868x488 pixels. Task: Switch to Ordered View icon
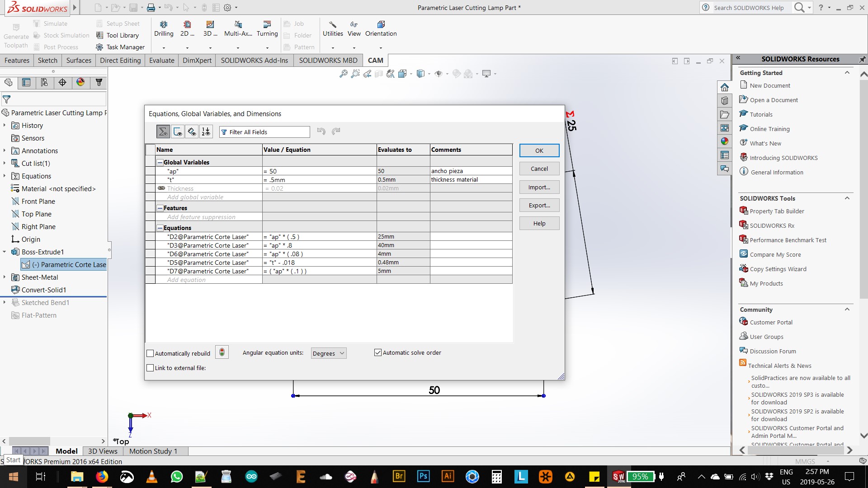[206, 131]
